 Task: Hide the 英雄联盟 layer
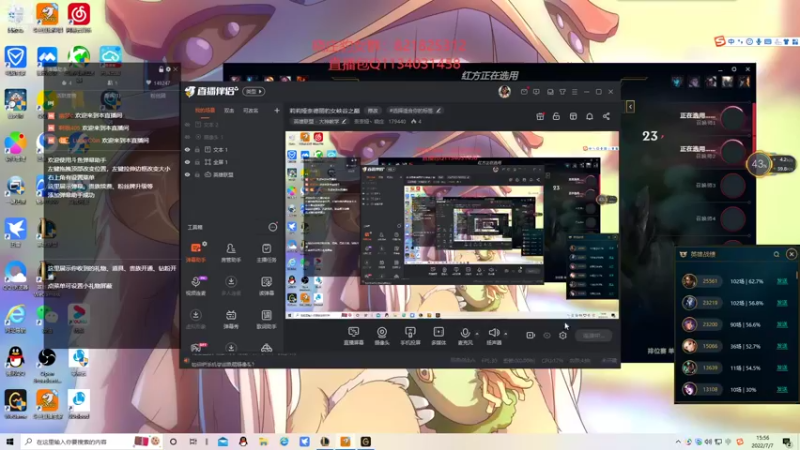[x=187, y=174]
